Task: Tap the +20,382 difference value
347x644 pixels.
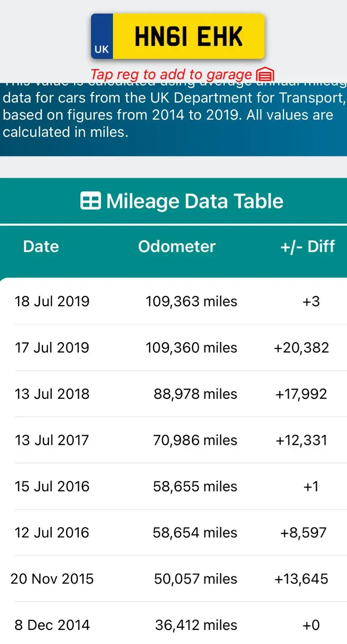Action: 302,347
